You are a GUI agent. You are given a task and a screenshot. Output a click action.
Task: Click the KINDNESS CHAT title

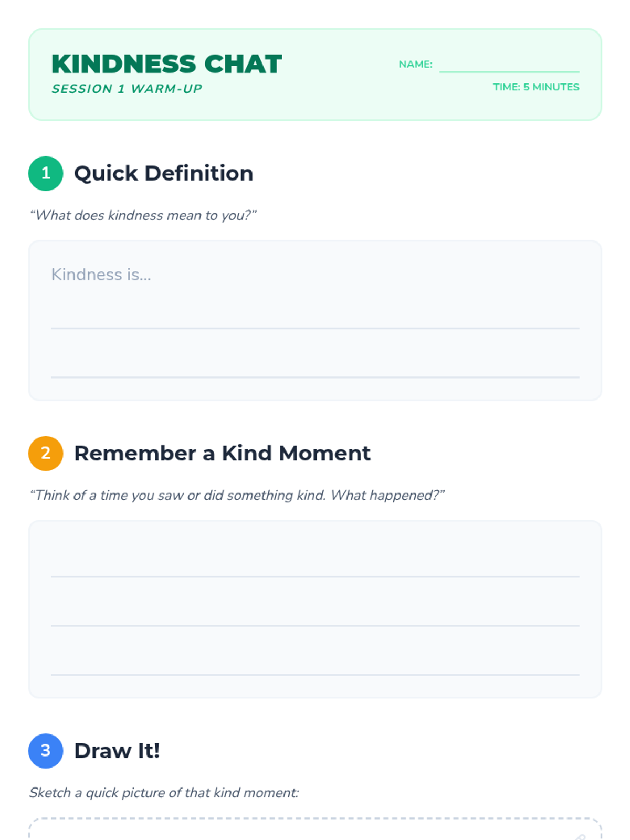167,64
